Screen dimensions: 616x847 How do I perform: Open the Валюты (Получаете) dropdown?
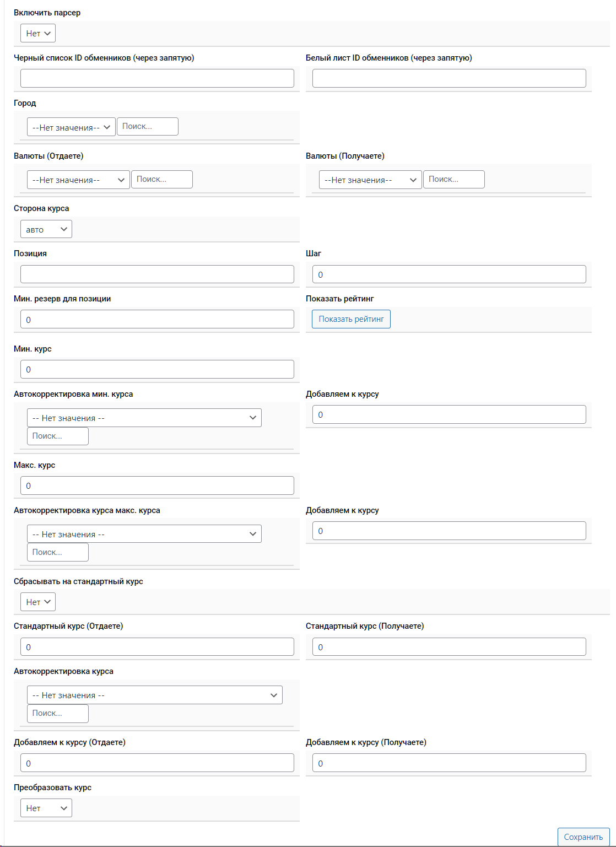tap(370, 180)
